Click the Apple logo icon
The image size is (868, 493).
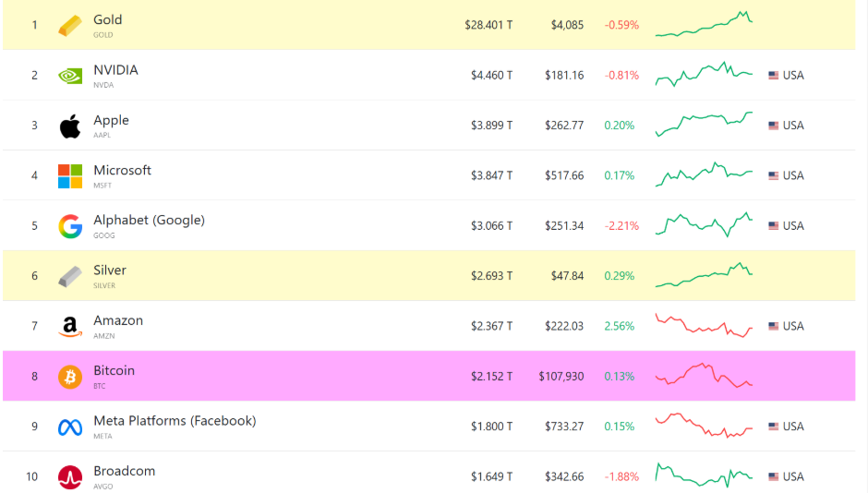pyautogui.click(x=70, y=126)
